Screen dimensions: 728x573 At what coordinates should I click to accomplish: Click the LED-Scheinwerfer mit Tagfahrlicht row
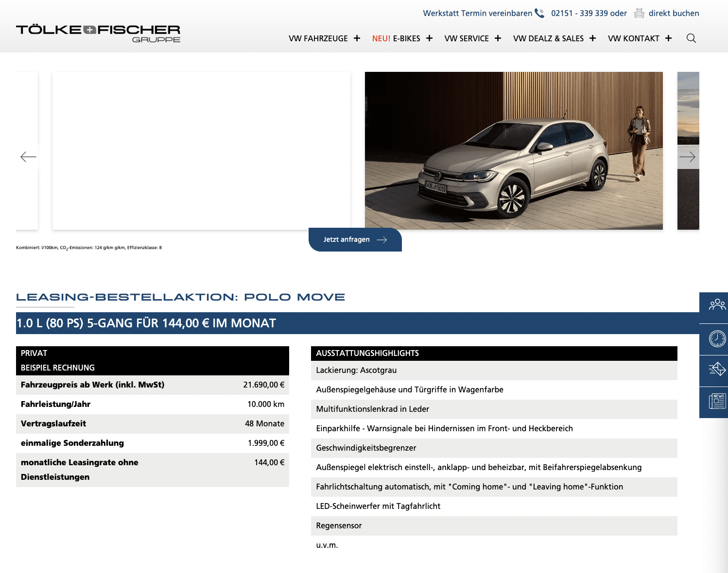pos(494,506)
